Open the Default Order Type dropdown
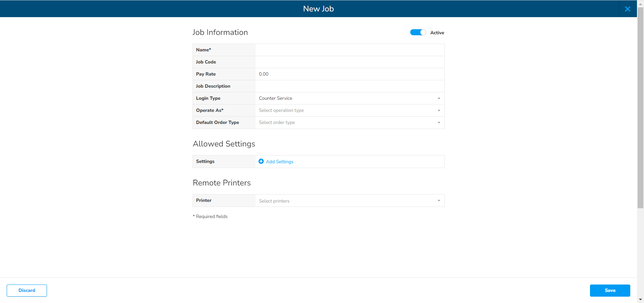The height and width of the screenshot is (303, 644). coord(349,123)
